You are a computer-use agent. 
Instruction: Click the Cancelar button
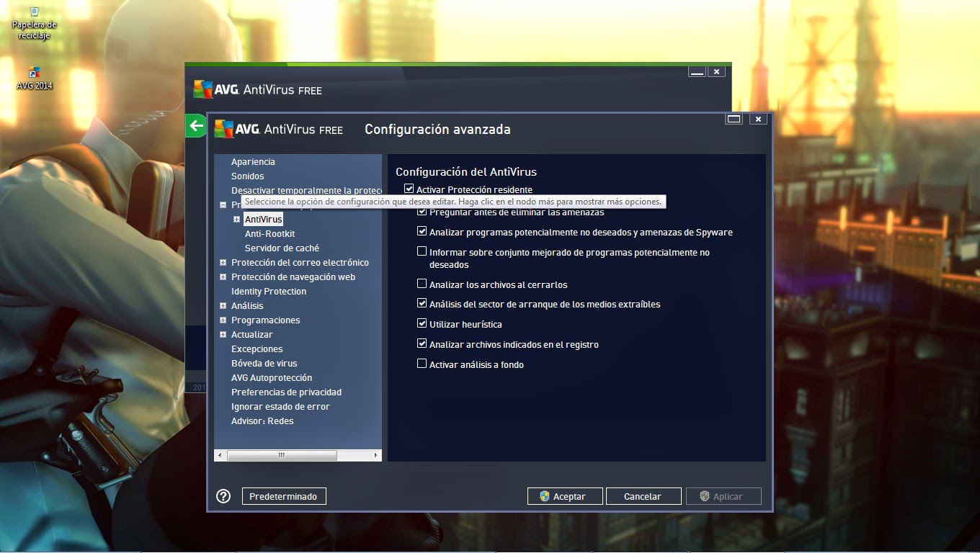point(643,496)
